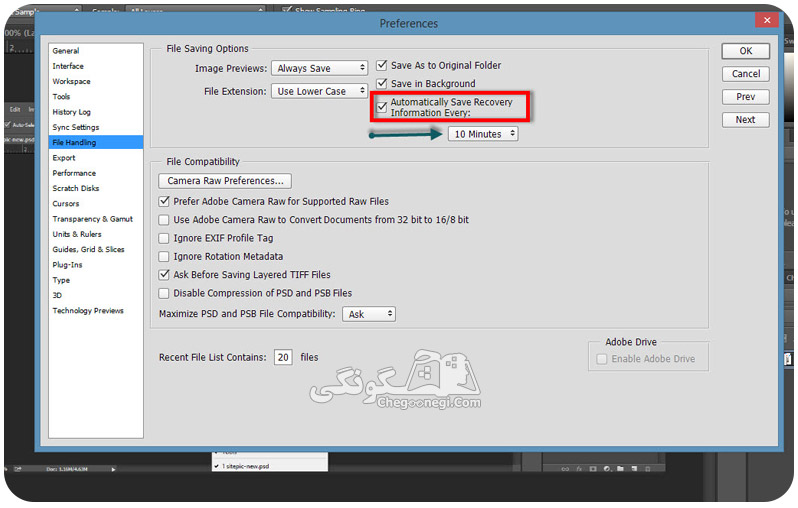This screenshot has width=798, height=508.
Task: Select Sync Settings category
Action: [x=96, y=127]
